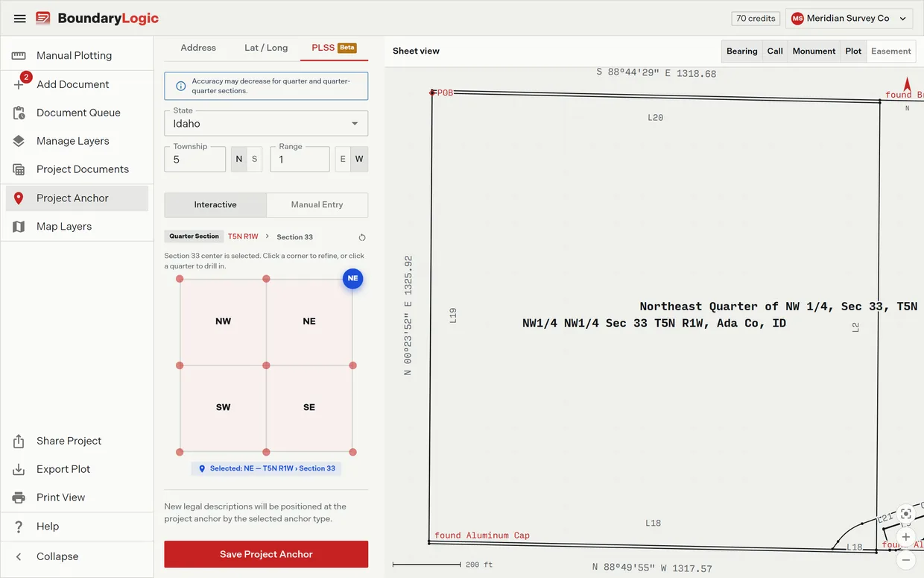Toggle Plot labels on sheet
The image size is (924, 578).
coord(853,51)
